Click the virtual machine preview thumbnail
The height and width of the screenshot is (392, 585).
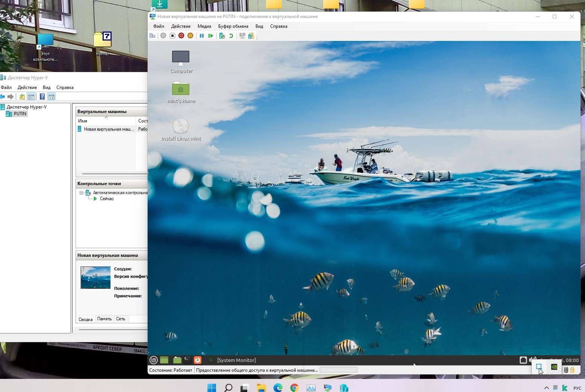point(95,277)
